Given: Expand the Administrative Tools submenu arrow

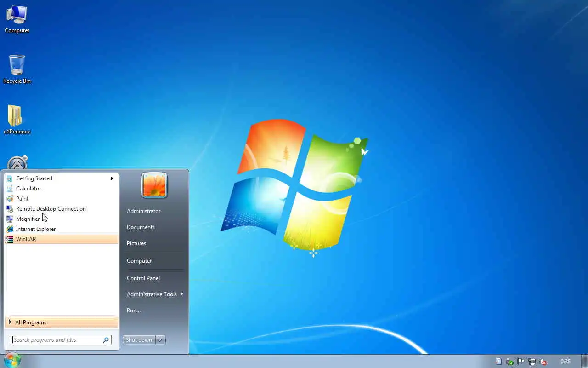Looking at the screenshot, I should pyautogui.click(x=181, y=294).
